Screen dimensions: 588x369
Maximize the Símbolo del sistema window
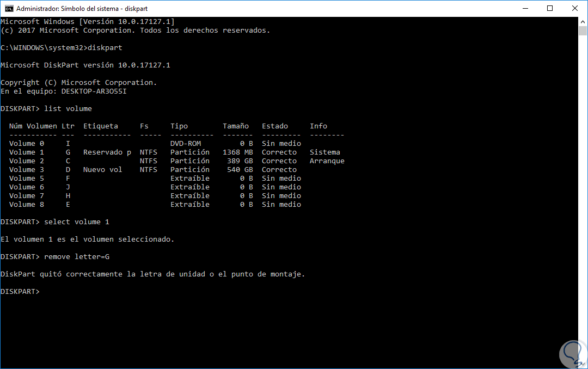click(550, 8)
